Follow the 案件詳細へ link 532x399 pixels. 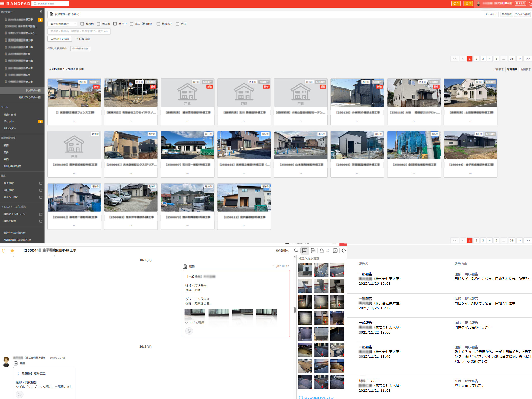point(282,251)
